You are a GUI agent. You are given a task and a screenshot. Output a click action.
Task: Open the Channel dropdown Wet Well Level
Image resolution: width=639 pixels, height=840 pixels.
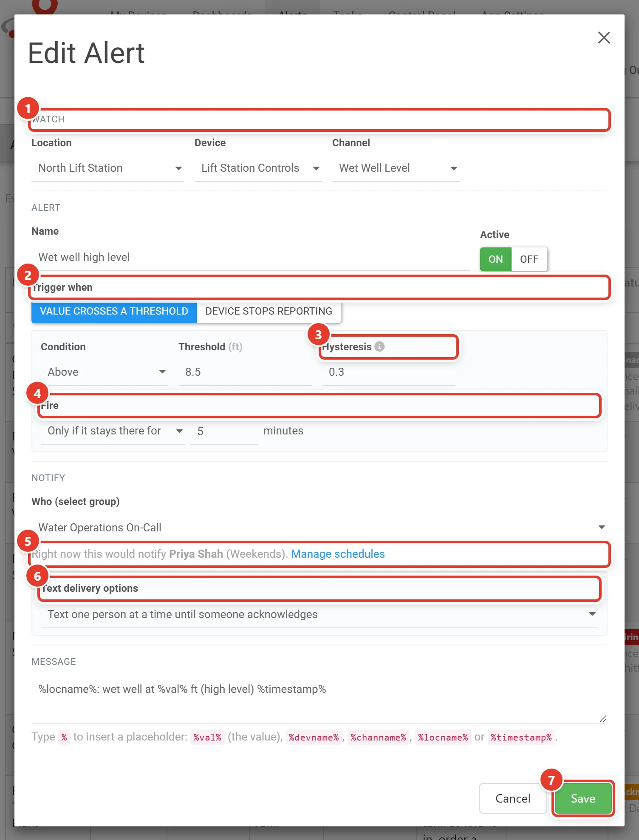click(396, 168)
